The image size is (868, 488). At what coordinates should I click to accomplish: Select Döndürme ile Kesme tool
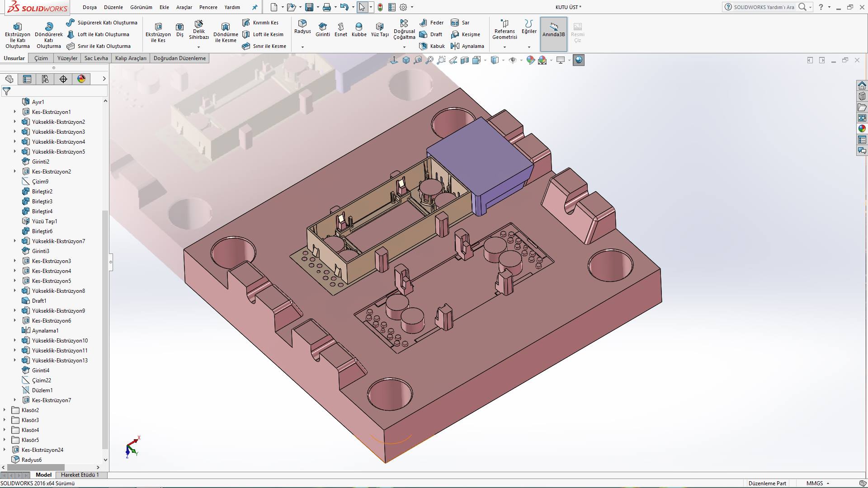pos(226,33)
